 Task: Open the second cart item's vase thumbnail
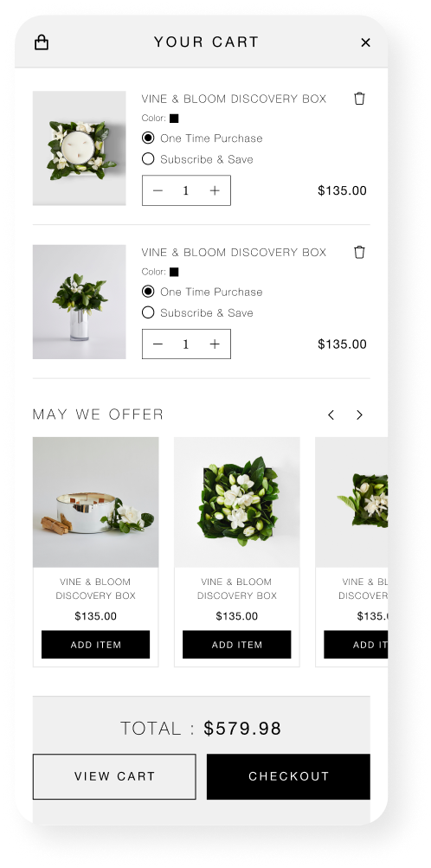(79, 302)
